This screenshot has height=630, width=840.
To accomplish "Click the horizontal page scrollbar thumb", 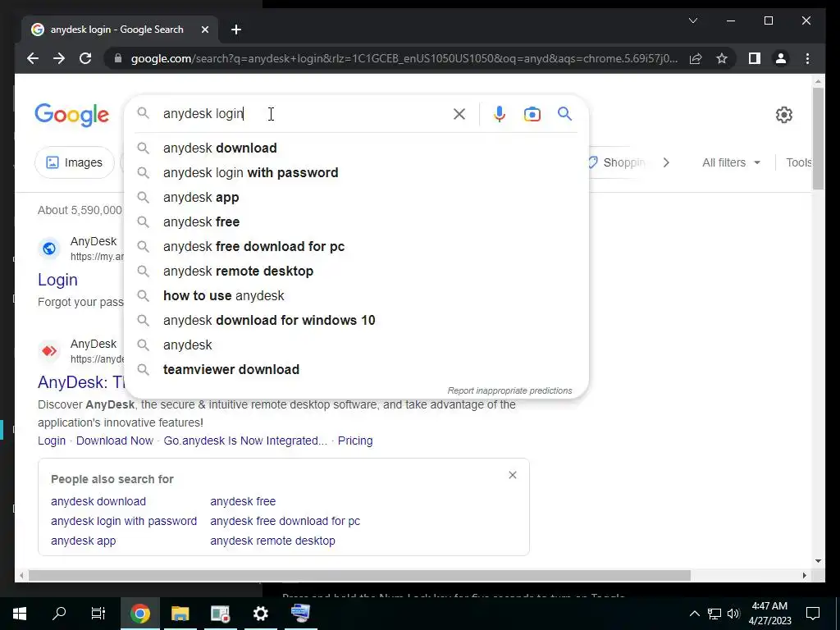I will [x=359, y=575].
